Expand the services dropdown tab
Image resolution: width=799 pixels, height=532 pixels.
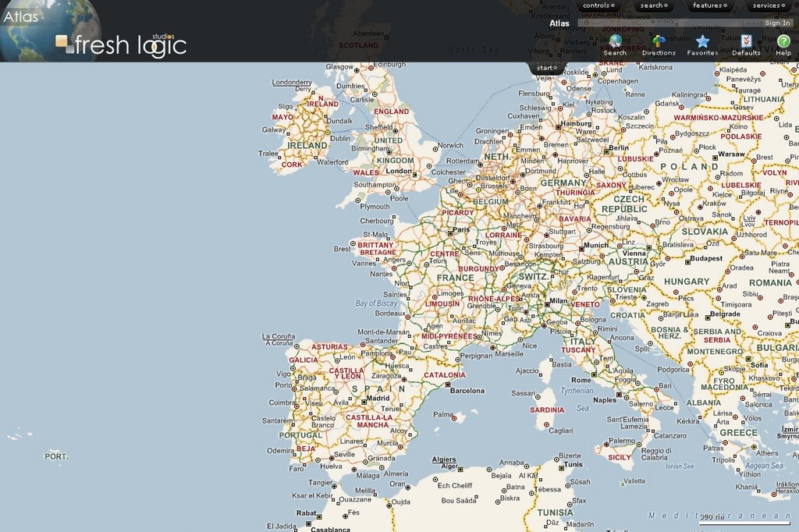point(769,5)
